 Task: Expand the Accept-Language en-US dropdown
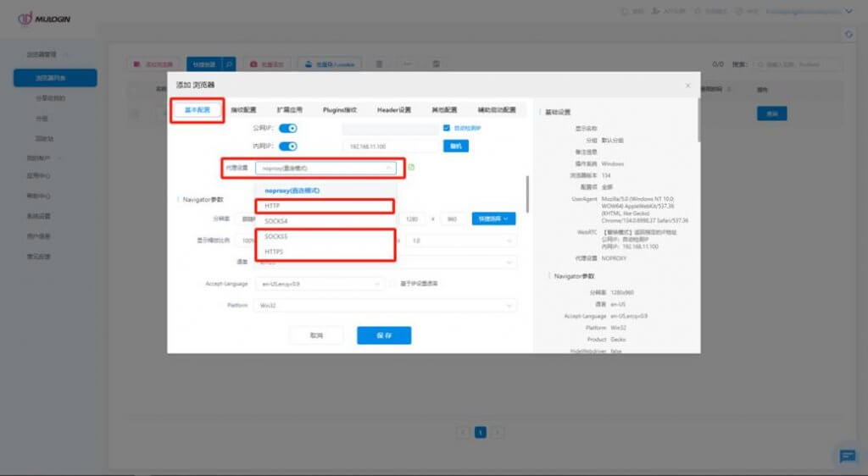click(318, 284)
